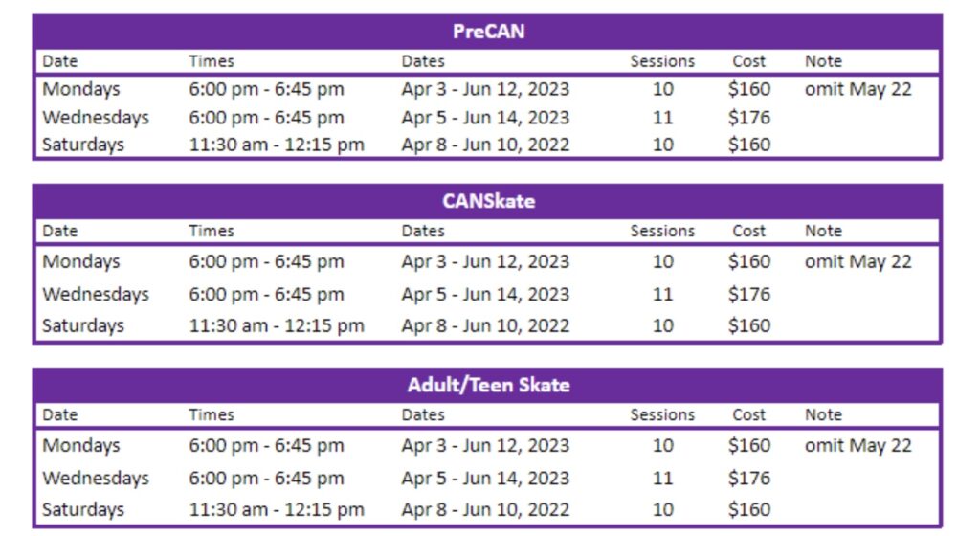Click omit May 22 note in Adult/Teen Skate
The image size is (980, 536).
858,445
